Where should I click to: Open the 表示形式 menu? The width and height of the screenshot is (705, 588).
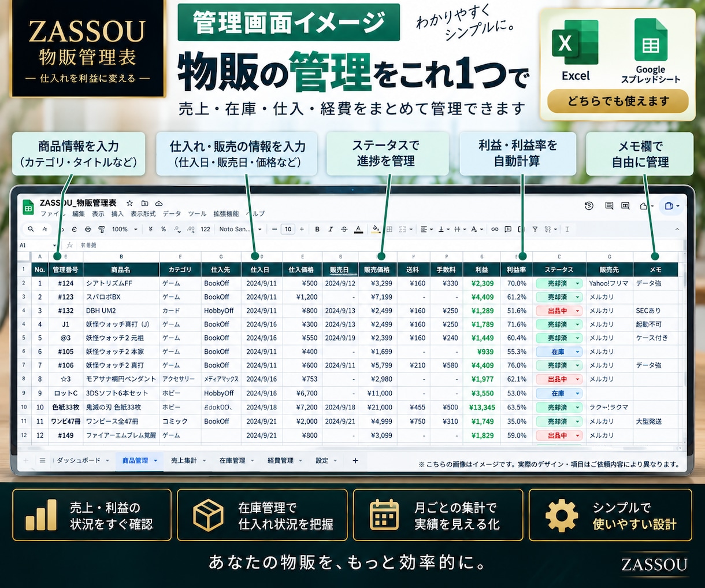coord(143,213)
